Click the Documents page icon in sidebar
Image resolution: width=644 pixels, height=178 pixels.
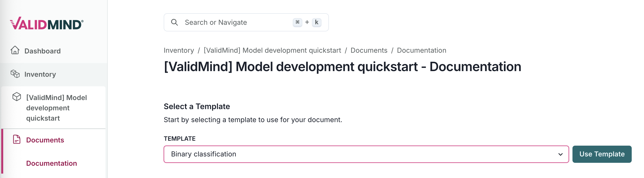16,140
